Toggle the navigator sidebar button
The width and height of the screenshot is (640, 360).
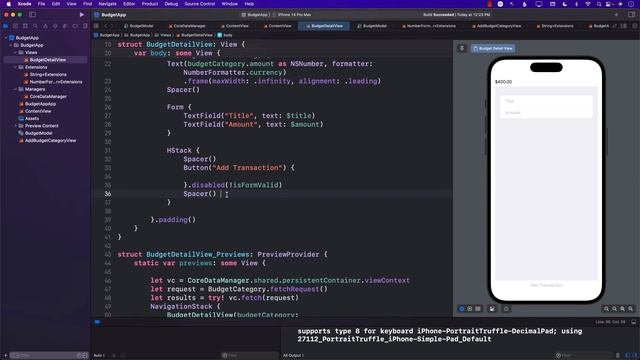(x=32, y=15)
